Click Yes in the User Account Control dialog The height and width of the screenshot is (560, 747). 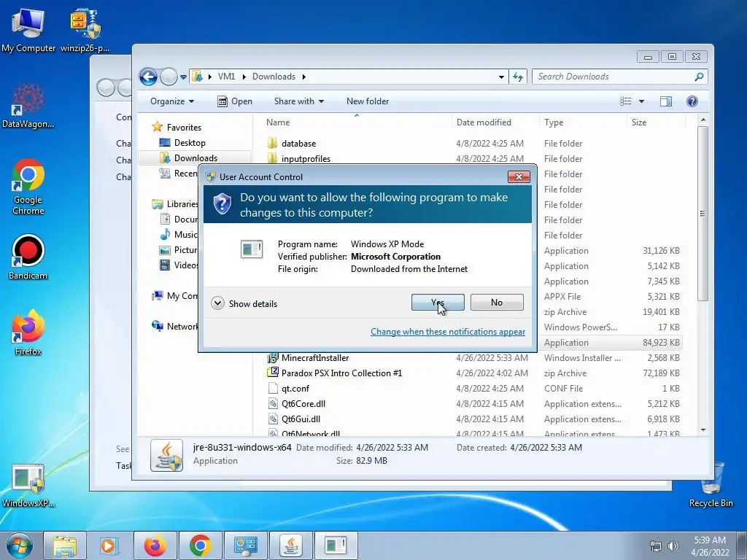coord(438,303)
